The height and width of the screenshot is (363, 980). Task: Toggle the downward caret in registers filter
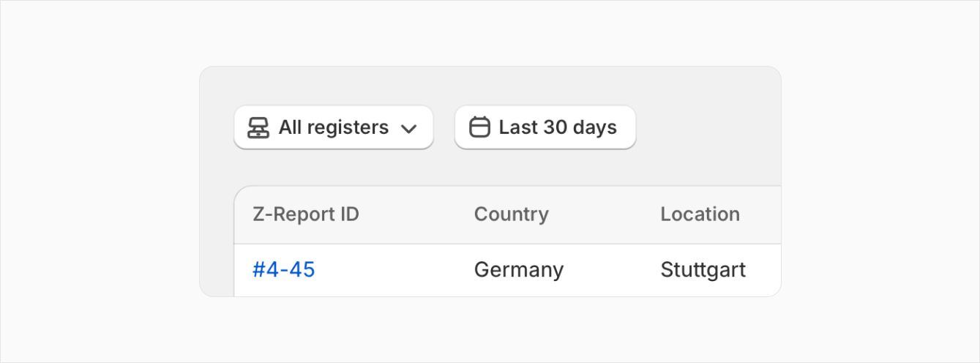pyautogui.click(x=408, y=129)
